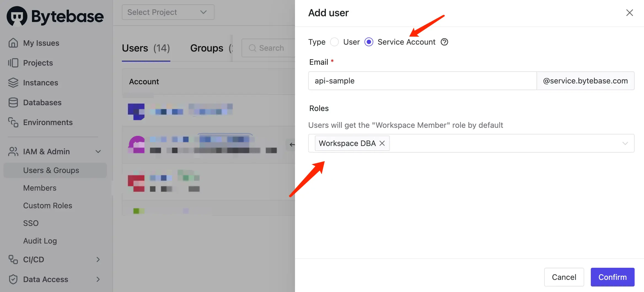This screenshot has height=292, width=644.
Task: Switch to the Groups tab
Action: click(211, 48)
